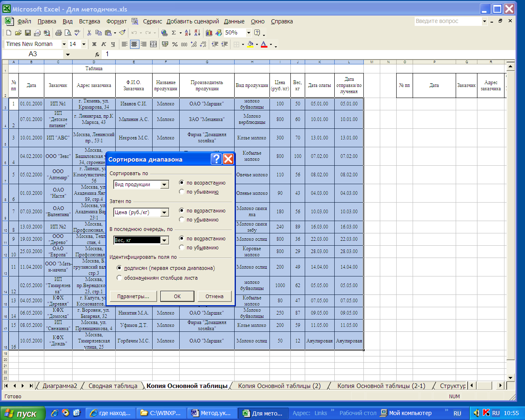Click the AutoSum sigma icon
Screen dimensions: 525x420
point(174,33)
